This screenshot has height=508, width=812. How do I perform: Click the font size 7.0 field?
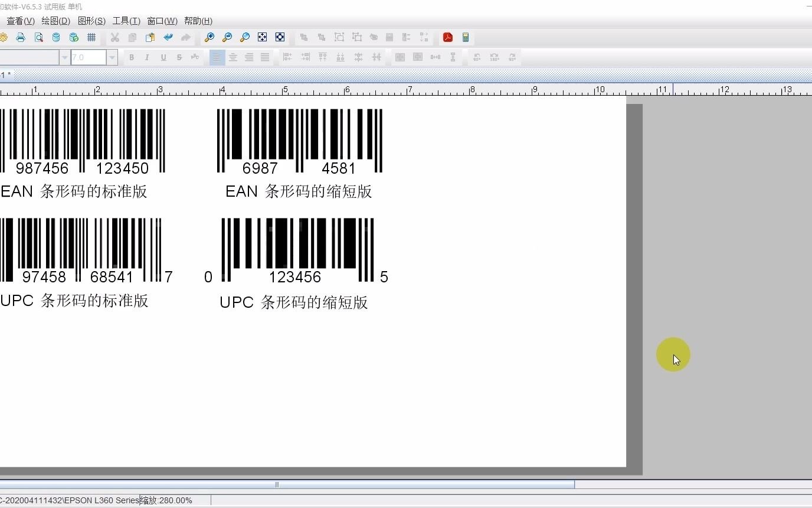click(89, 57)
